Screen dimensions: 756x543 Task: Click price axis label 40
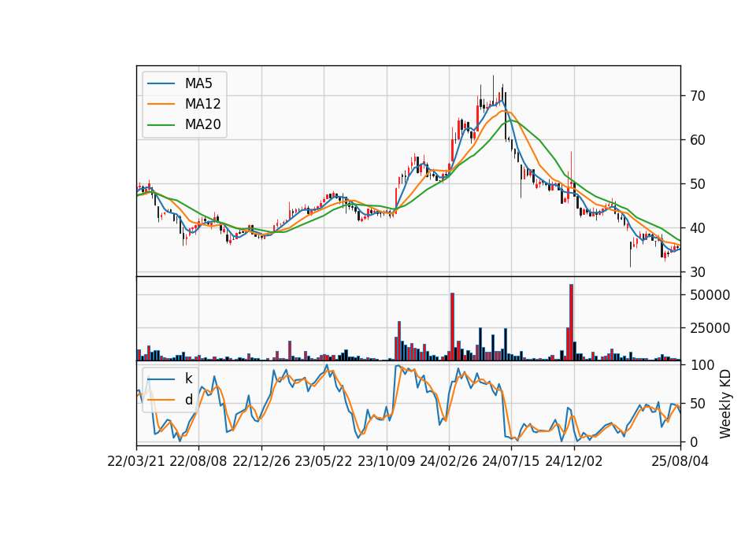click(697, 228)
